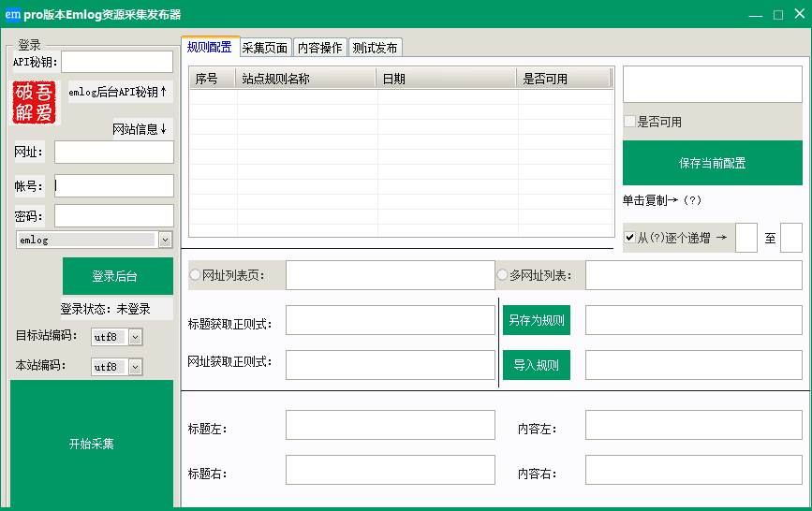Viewport: 812px width, 511px height.
Task: Toggle the 是否可用 checkbox
Action: click(629, 122)
